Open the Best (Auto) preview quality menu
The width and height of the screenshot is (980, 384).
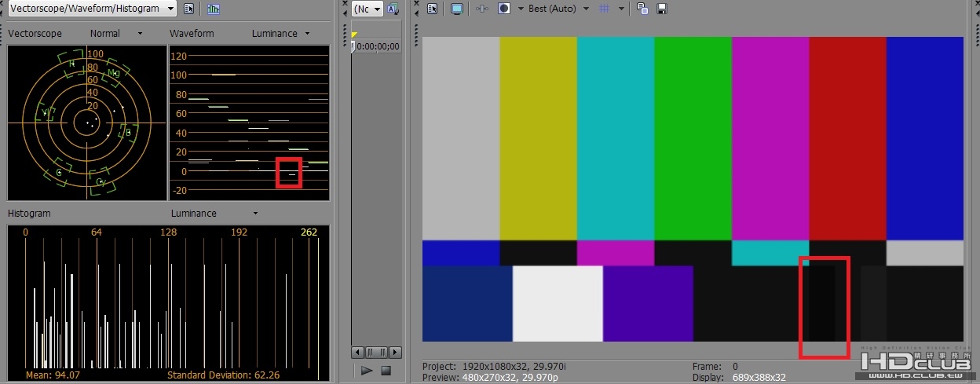pyautogui.click(x=559, y=9)
